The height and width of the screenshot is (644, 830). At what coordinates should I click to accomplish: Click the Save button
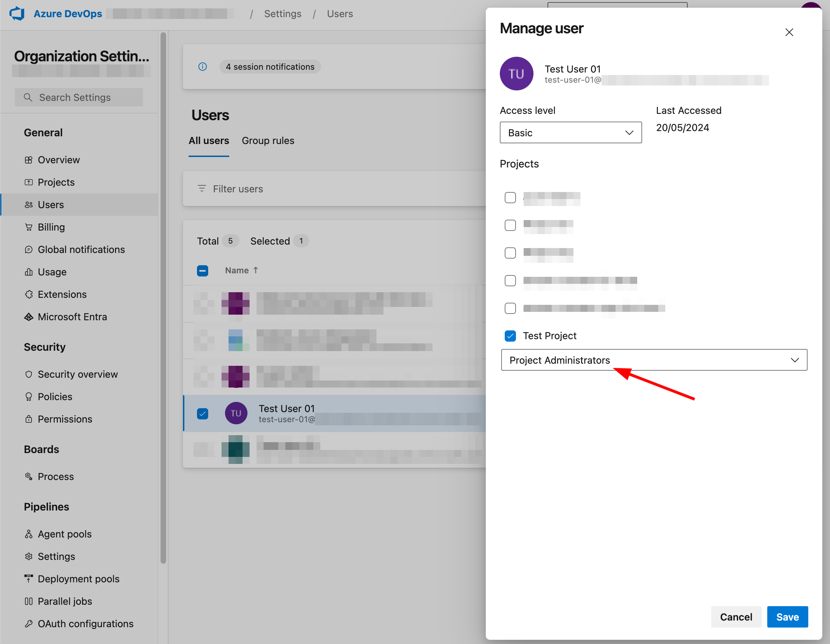click(x=788, y=617)
